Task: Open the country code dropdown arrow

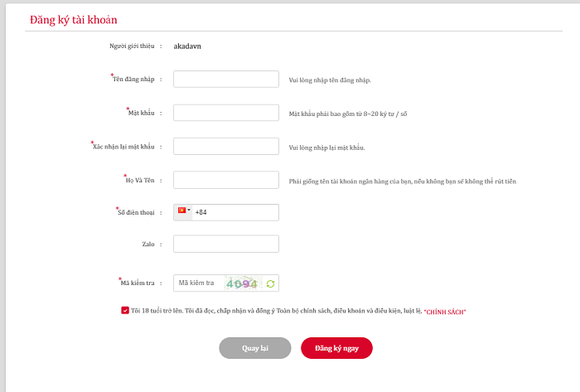Action: pyautogui.click(x=189, y=211)
